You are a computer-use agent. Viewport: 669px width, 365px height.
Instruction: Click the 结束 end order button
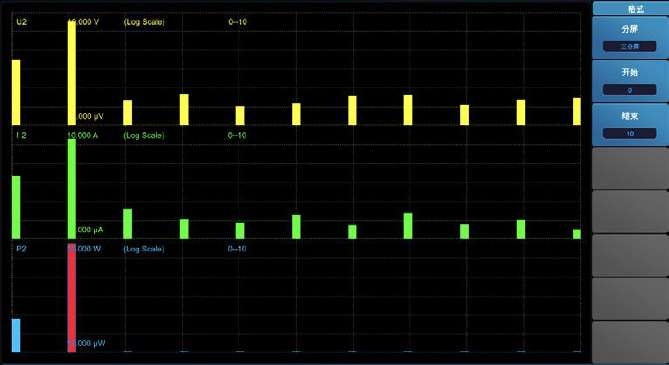pyautogui.click(x=631, y=125)
